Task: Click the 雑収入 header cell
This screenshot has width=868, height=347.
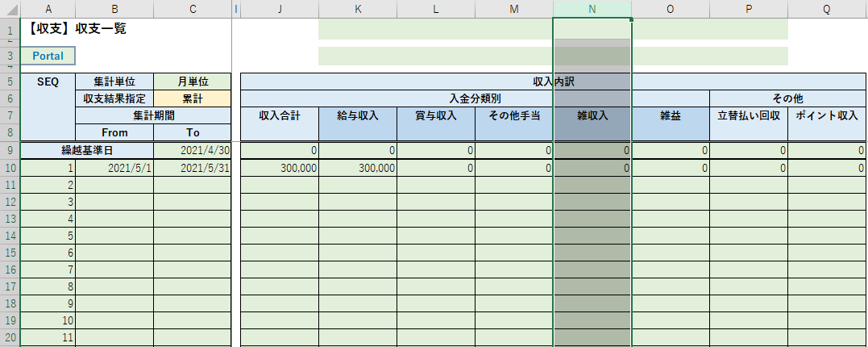Action: (592, 124)
